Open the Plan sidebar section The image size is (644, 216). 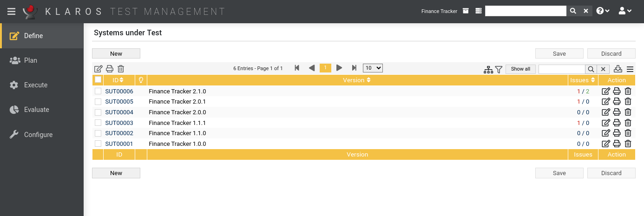point(31,60)
